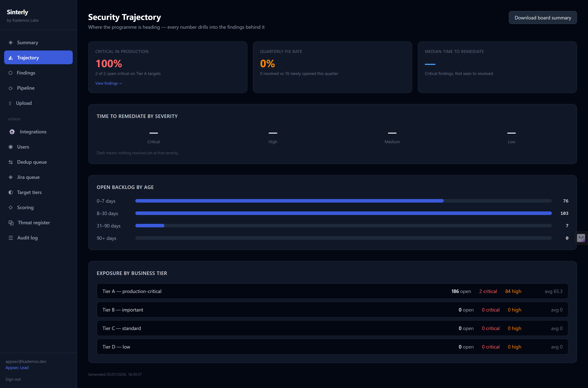Click the Upload arrow icon
This screenshot has height=388, width=588.
coord(10,103)
